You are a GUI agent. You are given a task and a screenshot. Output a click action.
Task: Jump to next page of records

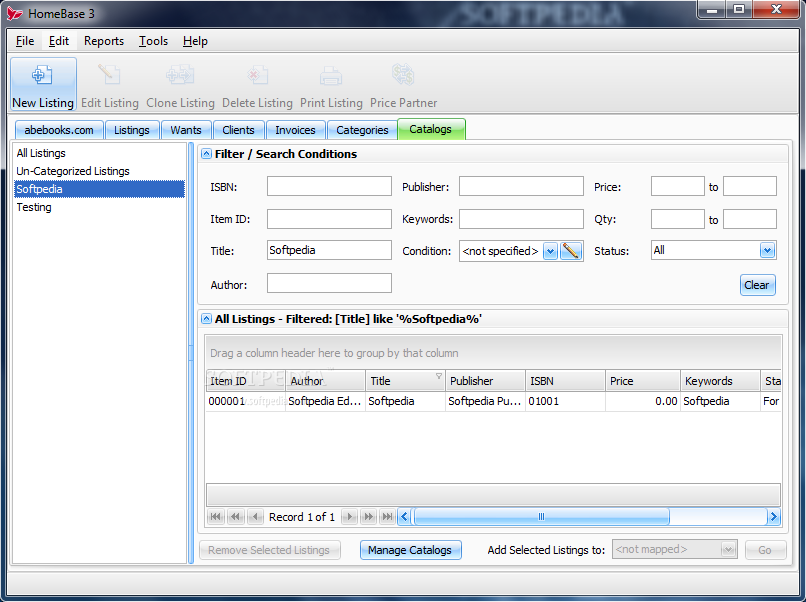pos(369,517)
